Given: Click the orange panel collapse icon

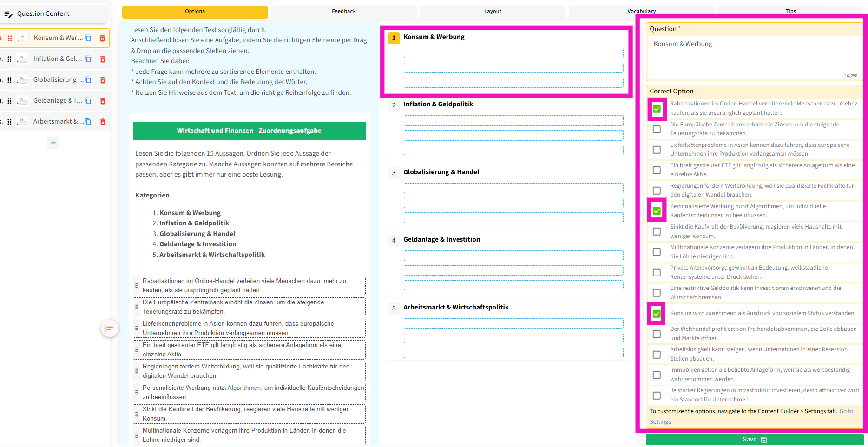Looking at the screenshot, I should [109, 329].
